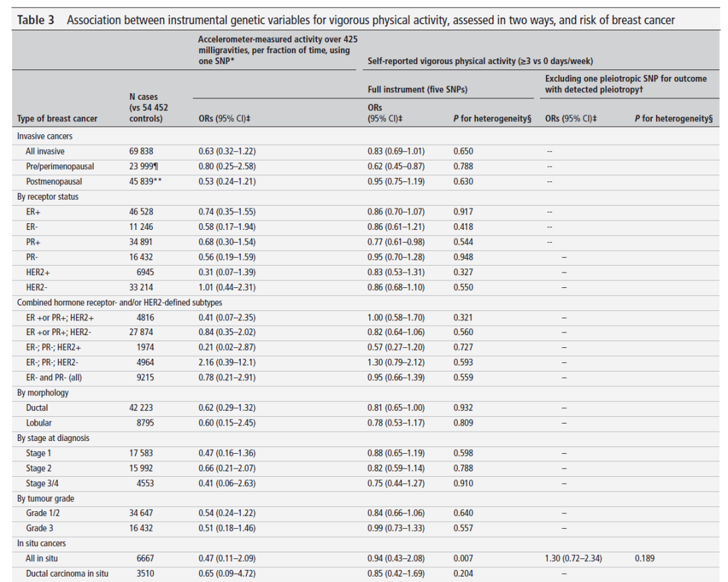This screenshot has height=582, width=728.
Task: Select the 'Pre/perimenopausal' row label
Action: (x=60, y=166)
